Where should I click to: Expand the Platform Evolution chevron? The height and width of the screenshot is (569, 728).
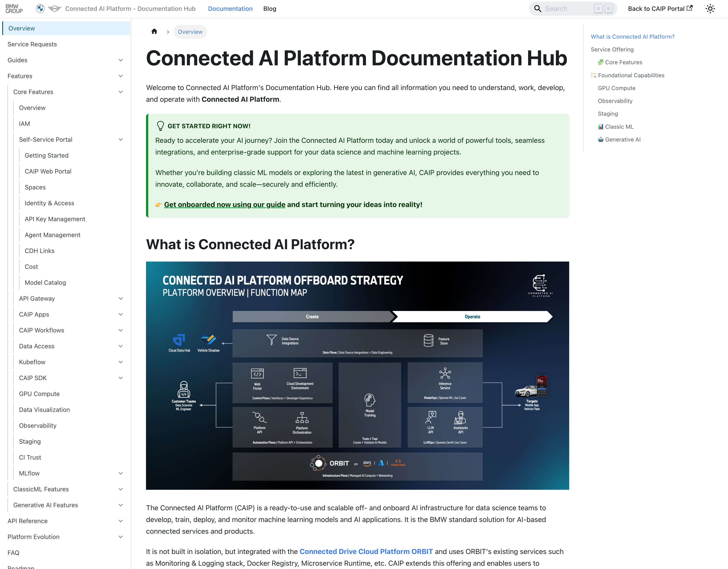[121, 537]
